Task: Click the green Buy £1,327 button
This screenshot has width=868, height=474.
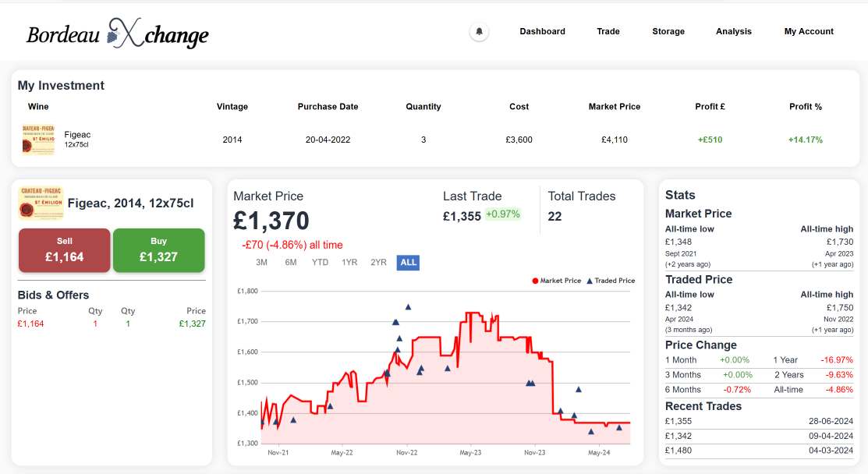Action: click(x=159, y=250)
